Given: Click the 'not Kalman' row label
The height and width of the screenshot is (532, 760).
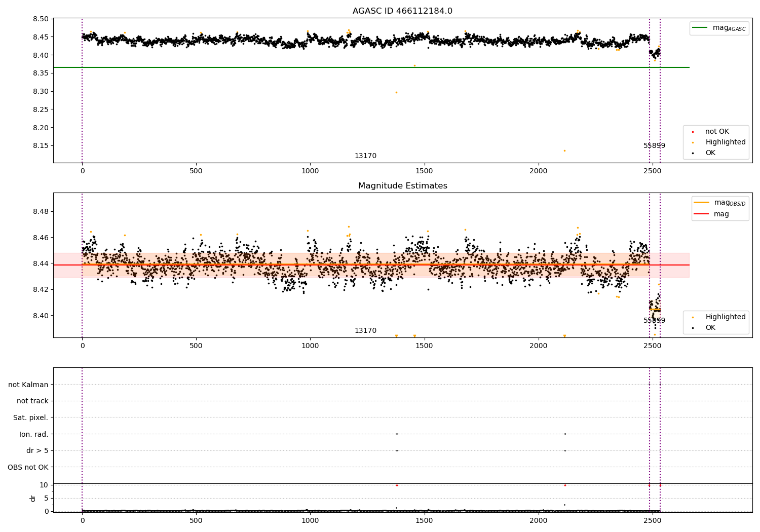Looking at the screenshot, I should point(28,385).
